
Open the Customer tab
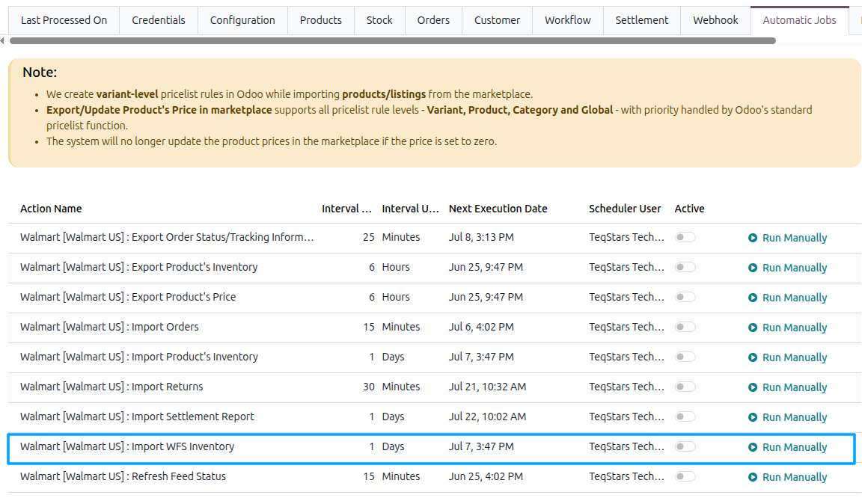coord(497,20)
